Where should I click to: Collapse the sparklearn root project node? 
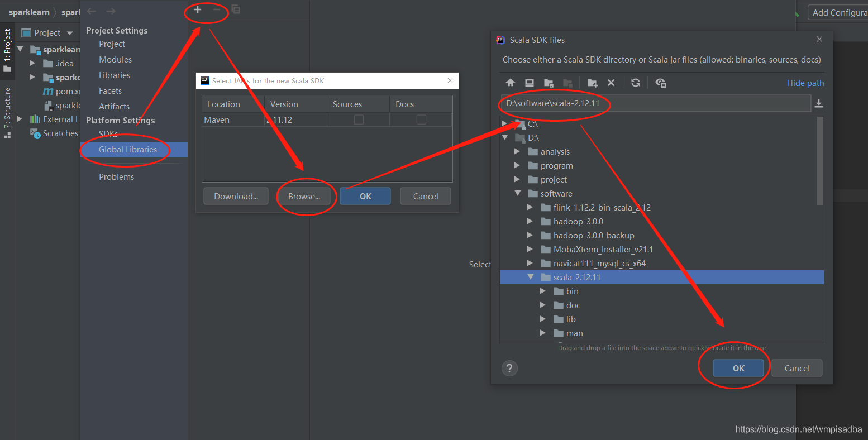[x=20, y=49]
